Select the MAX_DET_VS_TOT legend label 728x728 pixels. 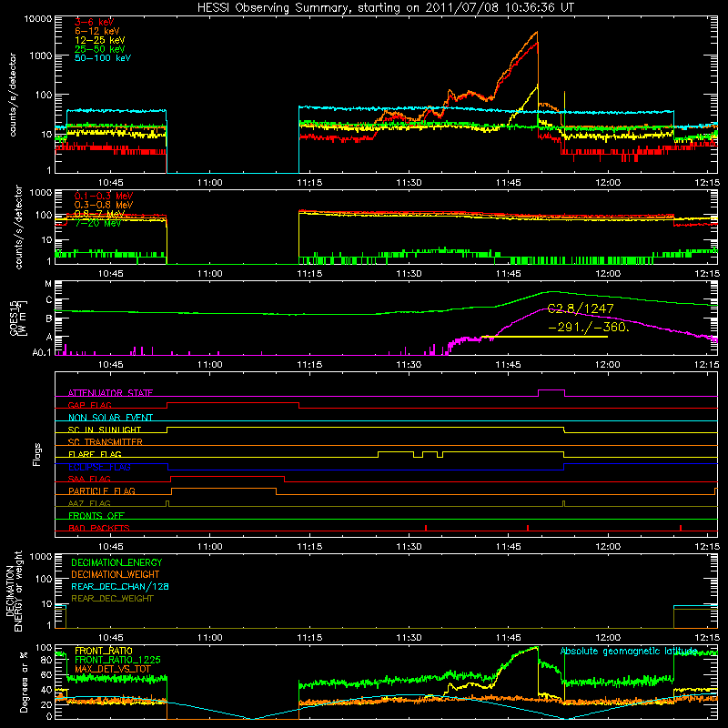[113, 669]
